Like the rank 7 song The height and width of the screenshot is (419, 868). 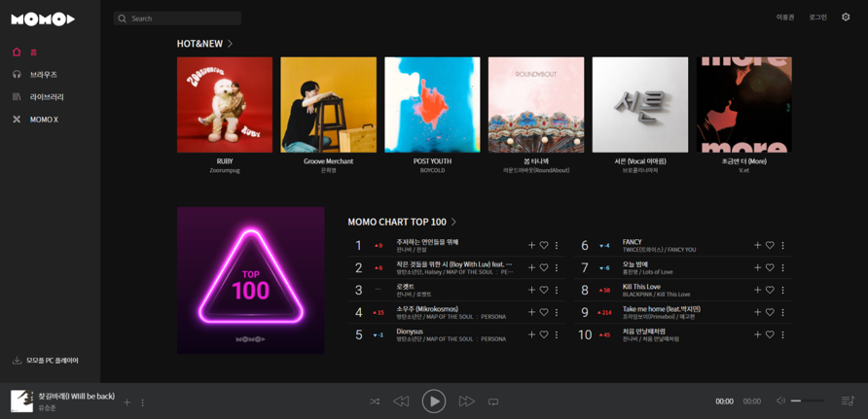pyautogui.click(x=770, y=267)
